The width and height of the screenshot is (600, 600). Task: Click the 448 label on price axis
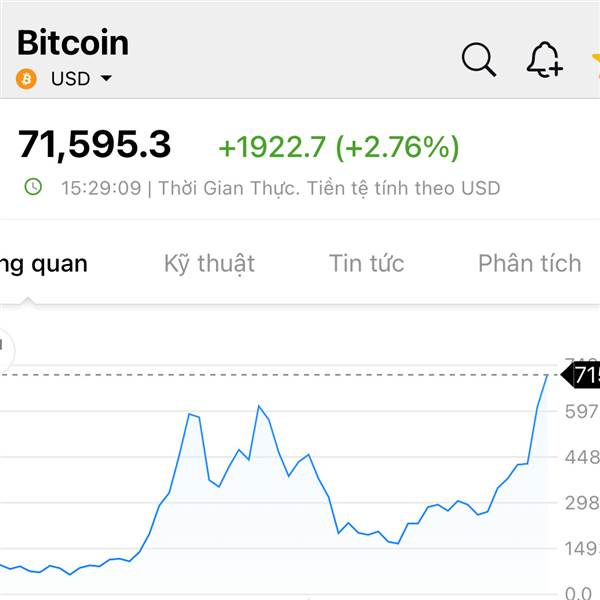coord(582,457)
